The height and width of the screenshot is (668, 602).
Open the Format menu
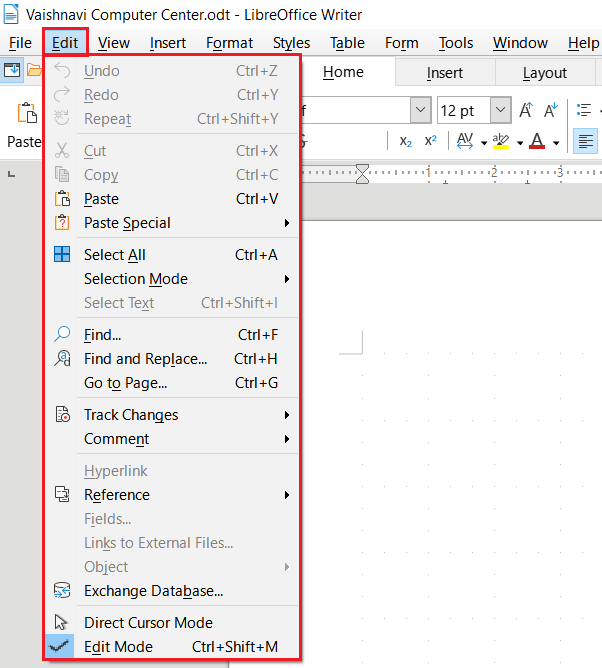tap(229, 43)
